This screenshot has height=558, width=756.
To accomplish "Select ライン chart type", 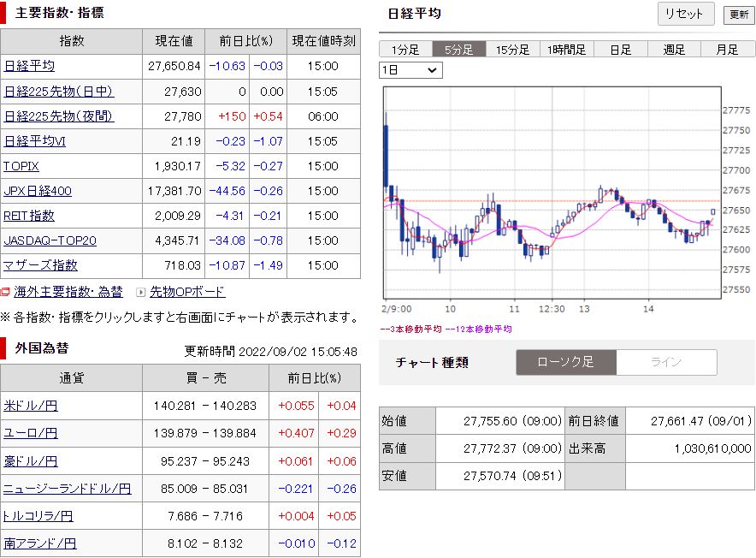I will click(666, 362).
